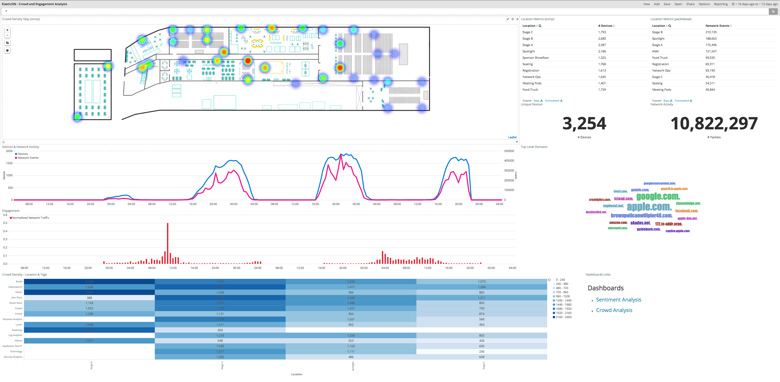This screenshot has width=780, height=382.
Task: Click Sponsor Showfloor row in snmp table
Action: (x=584, y=57)
